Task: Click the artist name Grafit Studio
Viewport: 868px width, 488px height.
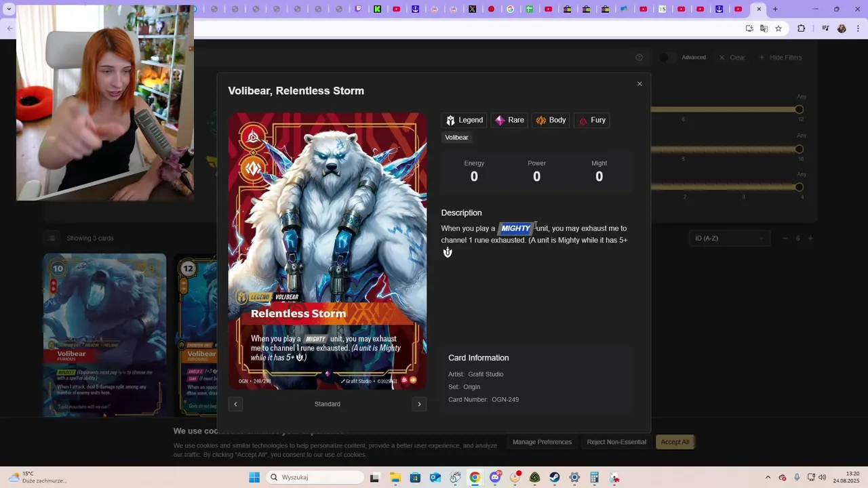Action: [x=486, y=374]
